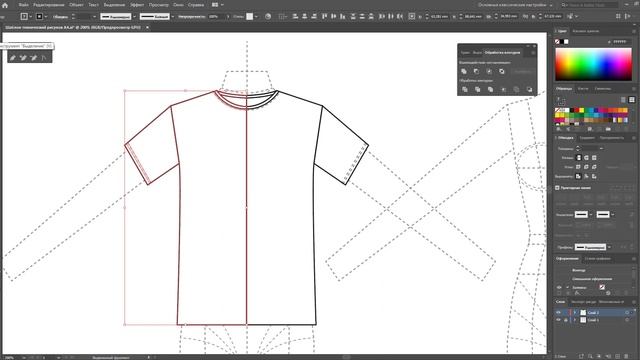Click Trim pathfinder icon
Viewport: 640px width, 360px height.
coord(478,89)
